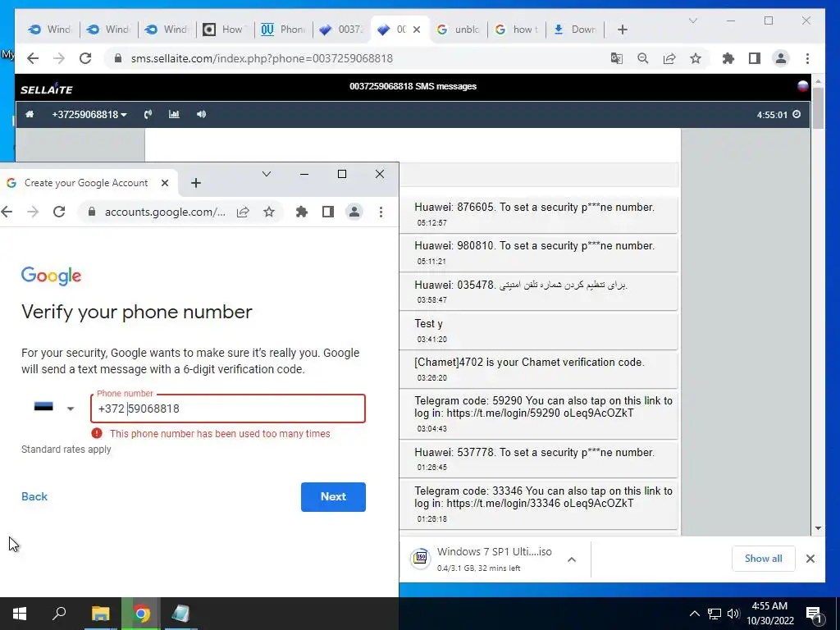The image size is (840, 630).
Task: Switch to the 'Phon' tab
Action: click(x=283, y=30)
